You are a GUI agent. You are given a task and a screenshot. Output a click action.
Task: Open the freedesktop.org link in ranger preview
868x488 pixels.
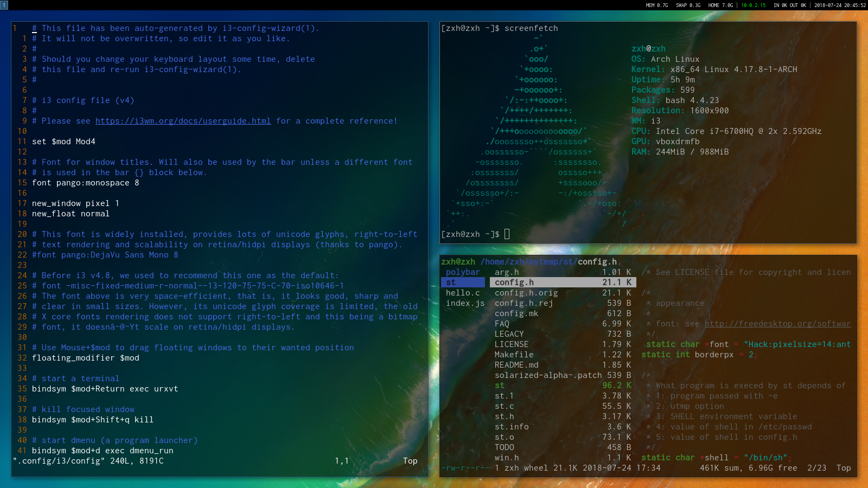coord(777,324)
